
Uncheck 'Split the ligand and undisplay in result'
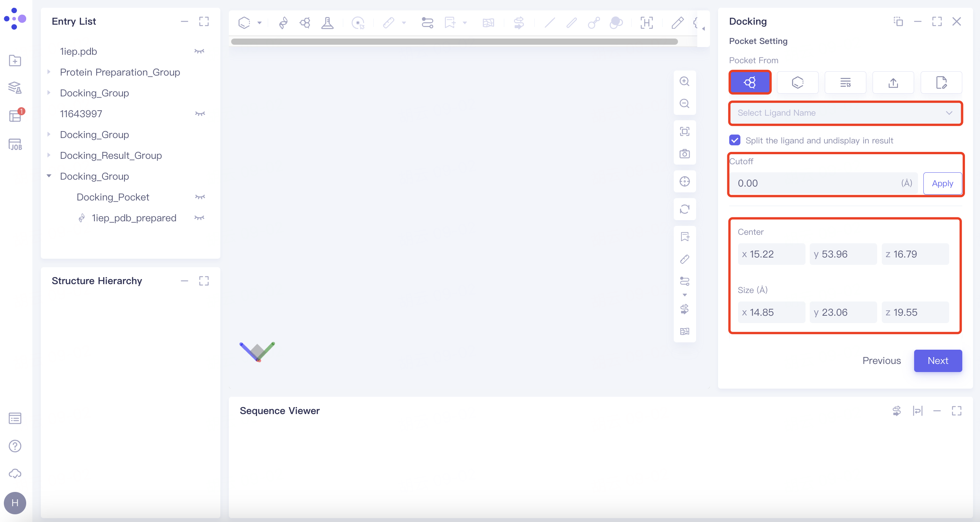735,140
